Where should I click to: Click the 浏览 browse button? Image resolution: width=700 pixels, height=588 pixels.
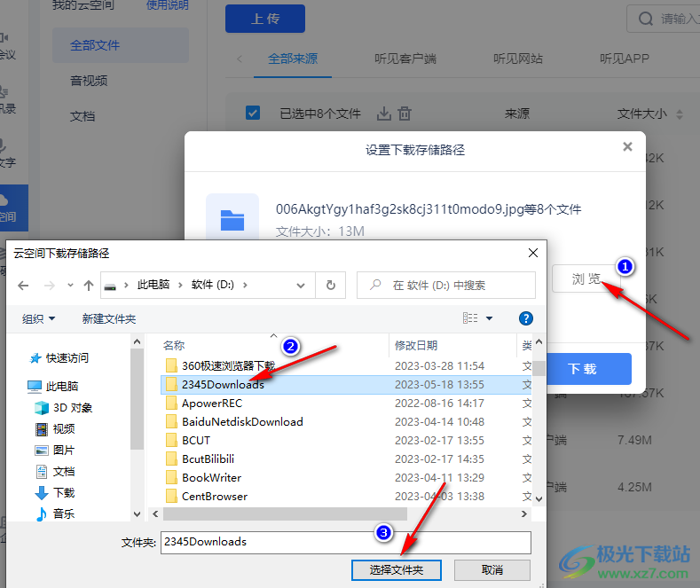click(x=585, y=278)
